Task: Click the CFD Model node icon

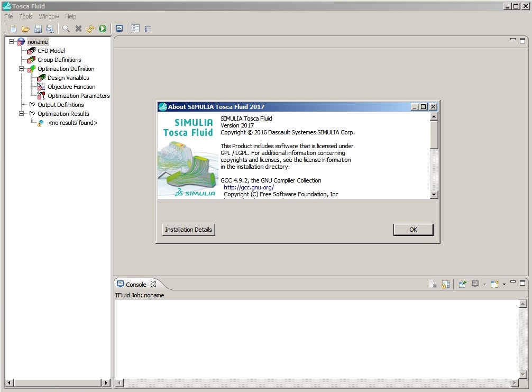Action: 31,51
